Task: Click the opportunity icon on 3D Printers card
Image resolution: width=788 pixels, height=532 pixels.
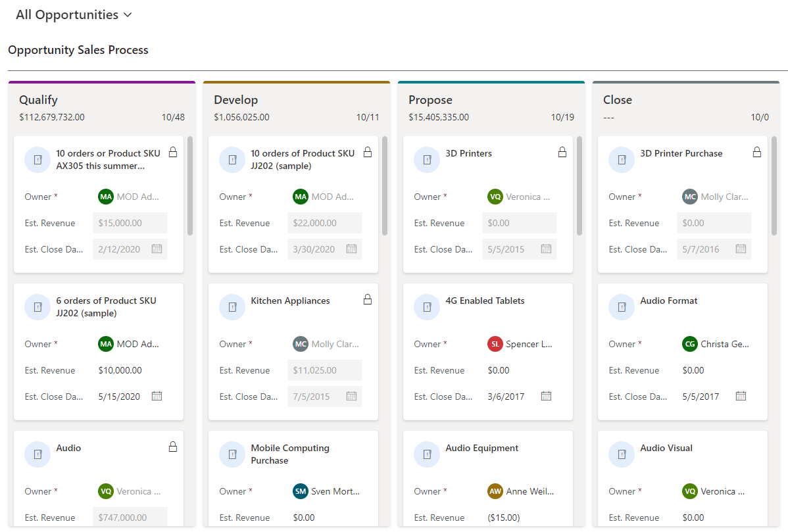Action: coord(427,160)
